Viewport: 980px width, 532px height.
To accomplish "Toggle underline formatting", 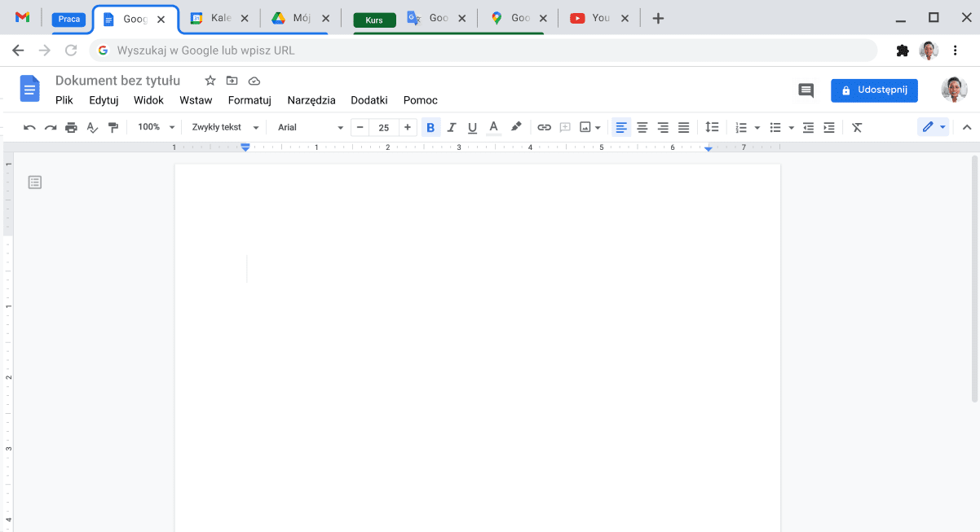I will [472, 127].
